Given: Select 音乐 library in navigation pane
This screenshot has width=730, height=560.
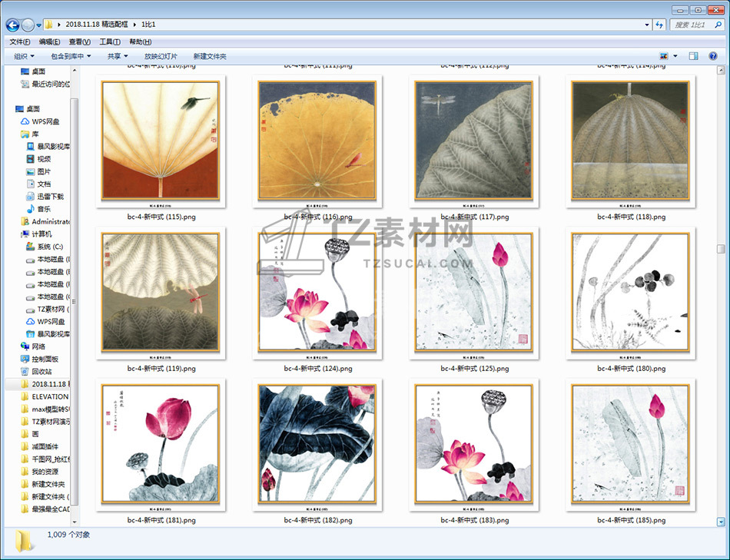Looking at the screenshot, I should tap(38, 209).
